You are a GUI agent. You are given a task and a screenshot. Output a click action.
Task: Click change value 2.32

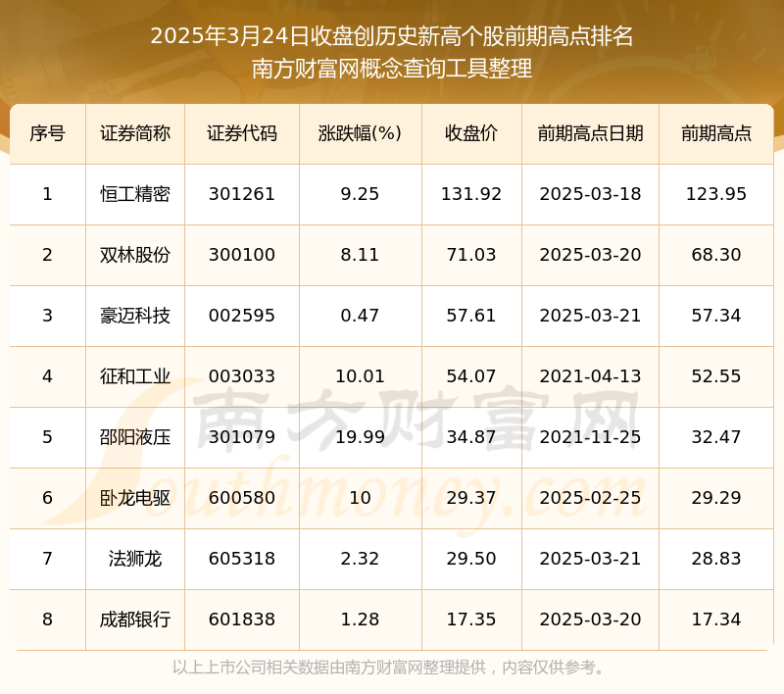tap(360, 559)
